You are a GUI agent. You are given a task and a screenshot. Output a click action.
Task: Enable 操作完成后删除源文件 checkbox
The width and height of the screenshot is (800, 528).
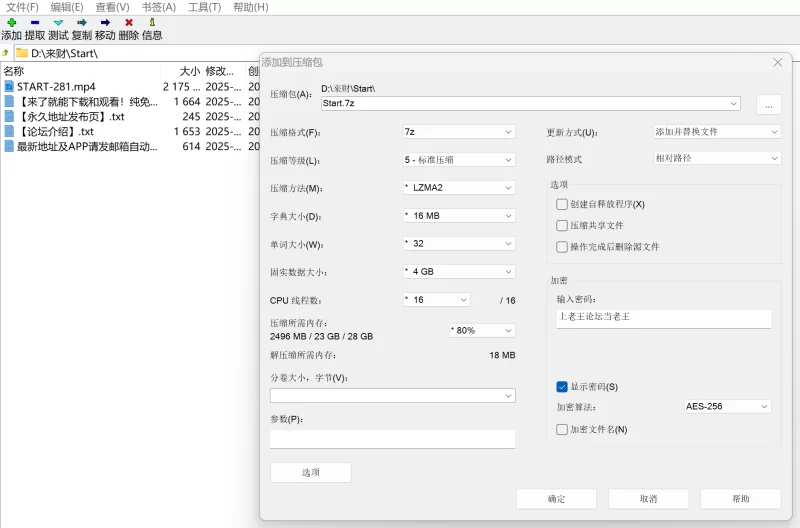562,247
